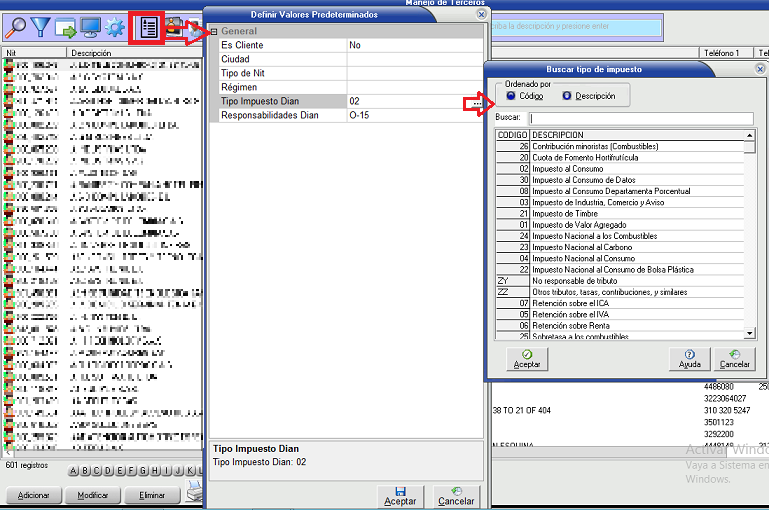Select the Código sort radio button
The width and height of the screenshot is (769, 510).
pos(512,96)
